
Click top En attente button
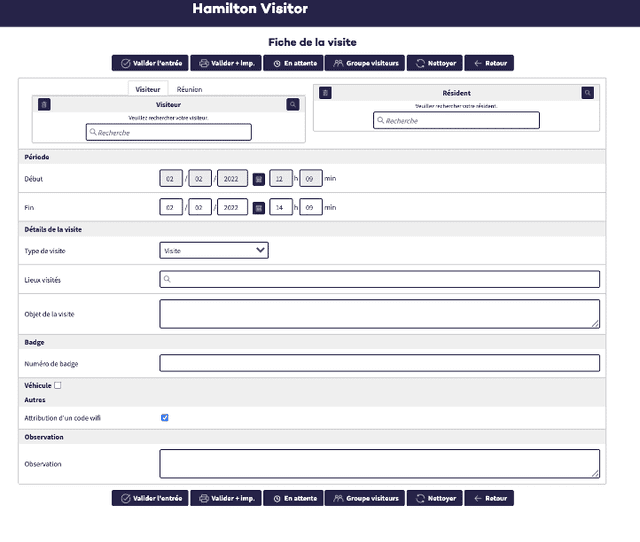(x=294, y=63)
